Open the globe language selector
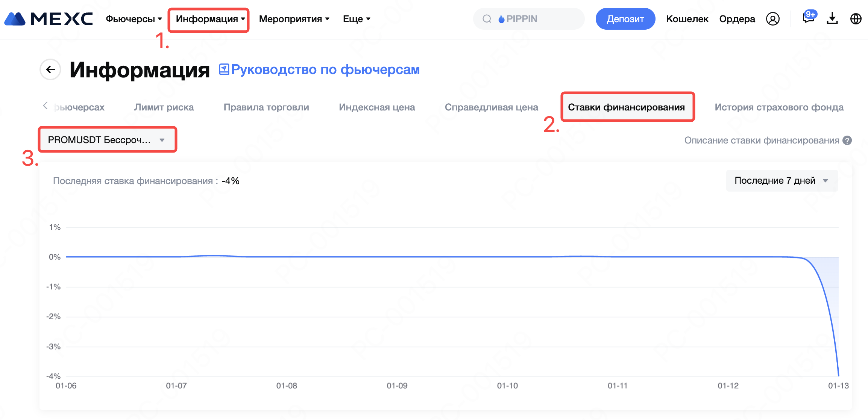This screenshot has width=868, height=420. click(x=856, y=19)
